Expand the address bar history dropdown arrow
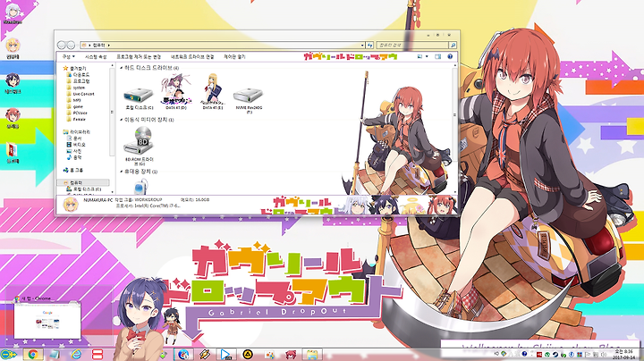This screenshot has height=361, width=644. point(362,45)
